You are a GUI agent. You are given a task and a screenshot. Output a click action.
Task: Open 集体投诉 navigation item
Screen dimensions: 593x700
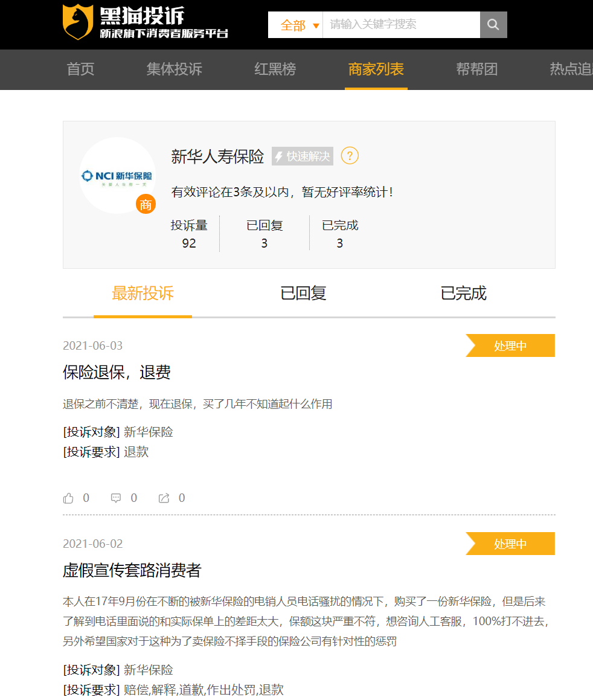click(174, 69)
